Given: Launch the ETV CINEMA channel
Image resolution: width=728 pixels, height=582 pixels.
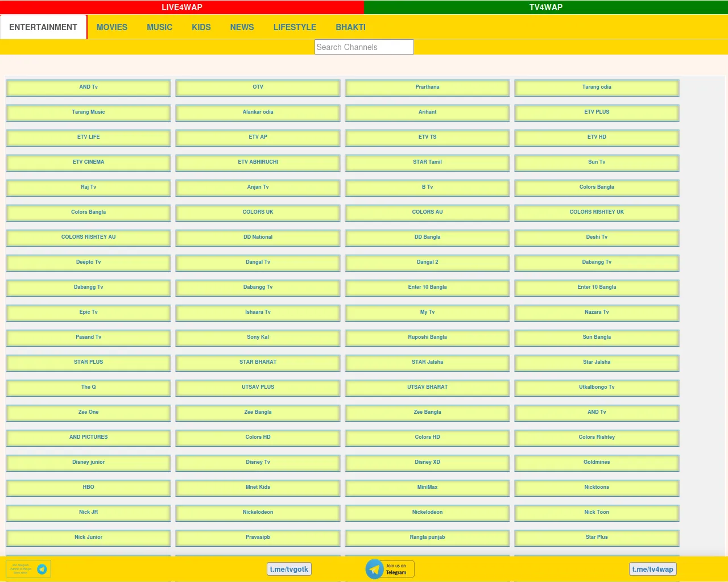Looking at the screenshot, I should tap(89, 163).
